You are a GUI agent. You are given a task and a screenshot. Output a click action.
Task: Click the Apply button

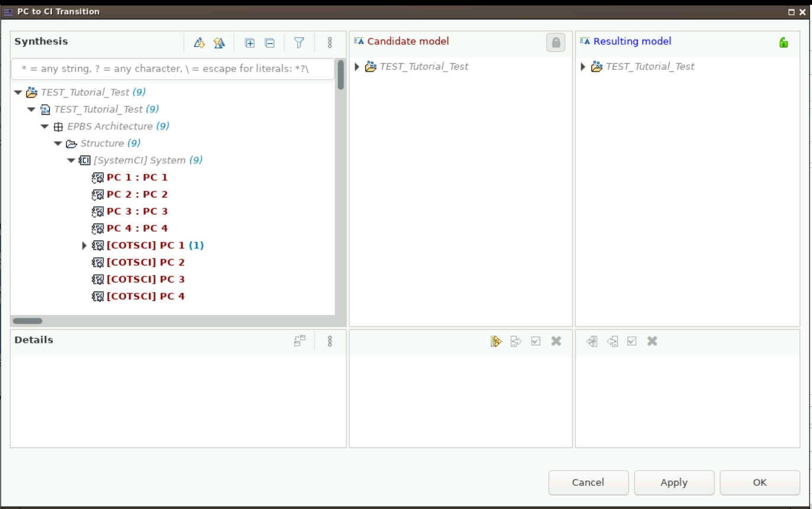674,482
